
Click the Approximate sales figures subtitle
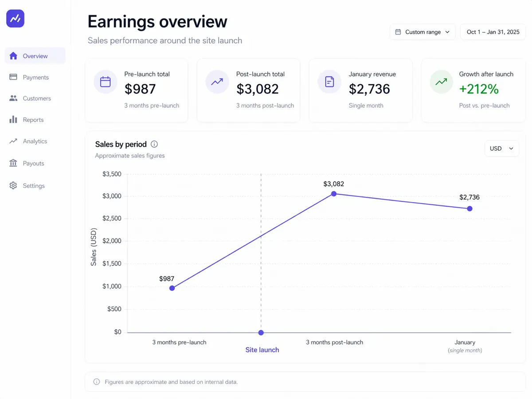pos(130,156)
